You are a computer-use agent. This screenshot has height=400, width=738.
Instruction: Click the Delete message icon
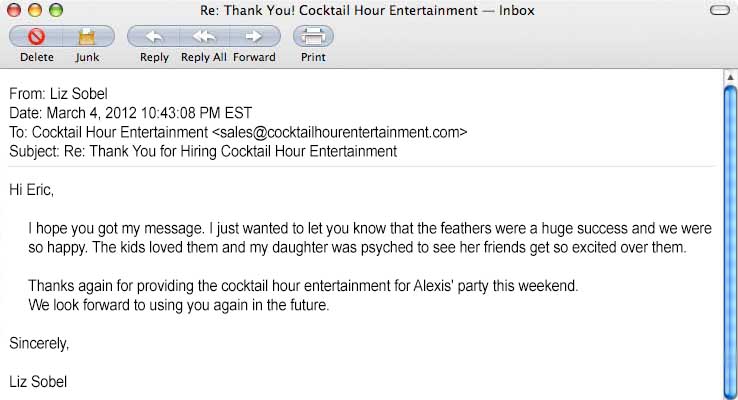click(37, 37)
